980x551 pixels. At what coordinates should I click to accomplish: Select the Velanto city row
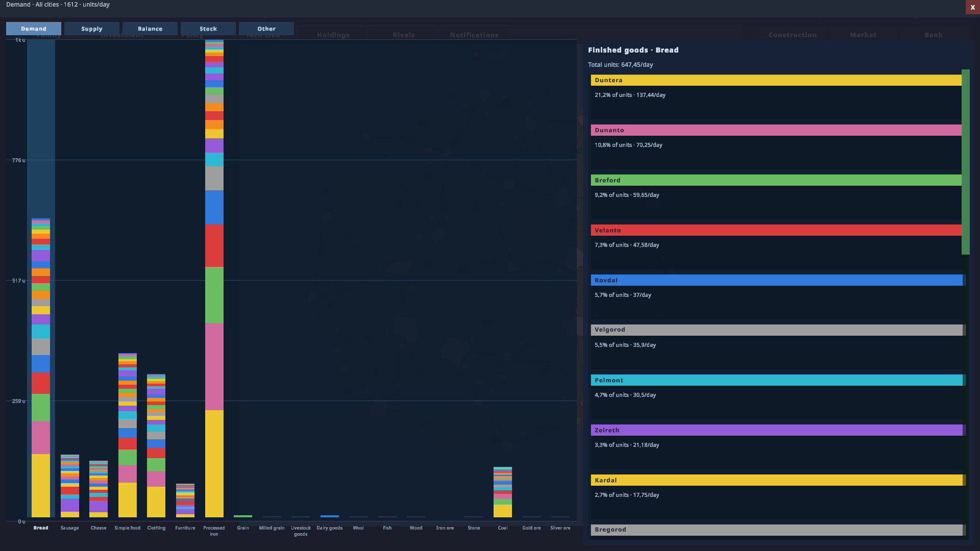coord(776,230)
